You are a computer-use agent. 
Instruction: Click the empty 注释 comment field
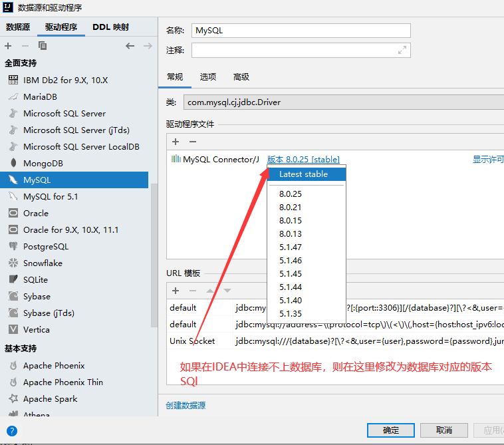(x=301, y=50)
